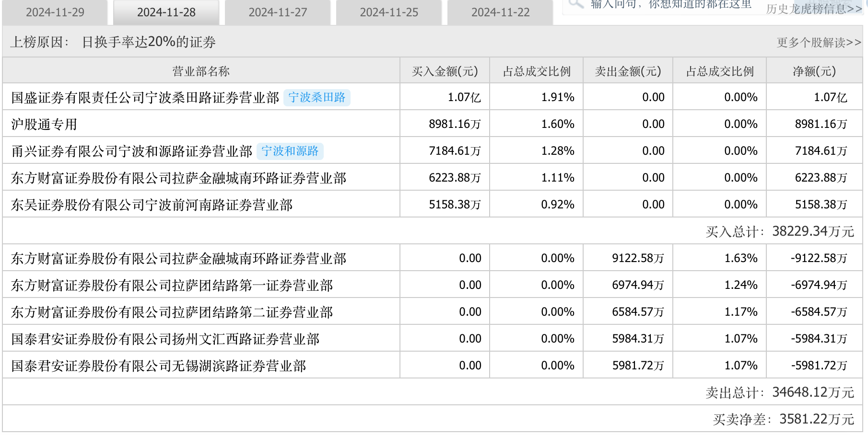Select the 2024-11-28 date tab
The width and height of the screenshot is (868, 435).
click(x=166, y=12)
